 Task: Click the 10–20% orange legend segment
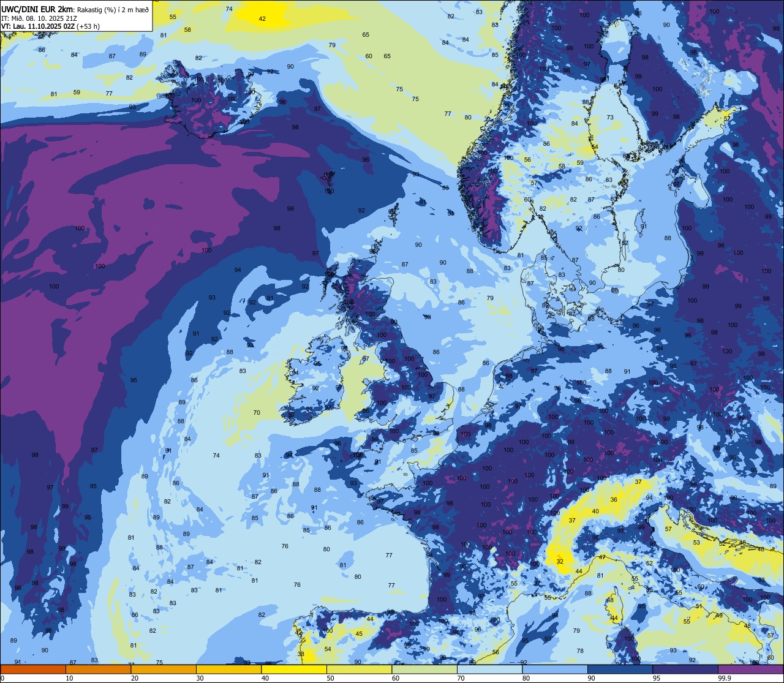point(98,669)
